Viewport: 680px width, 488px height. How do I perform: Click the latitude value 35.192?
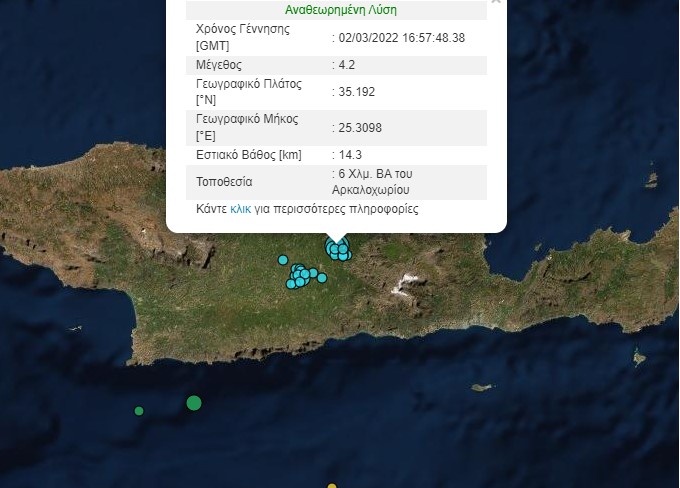pyautogui.click(x=355, y=92)
